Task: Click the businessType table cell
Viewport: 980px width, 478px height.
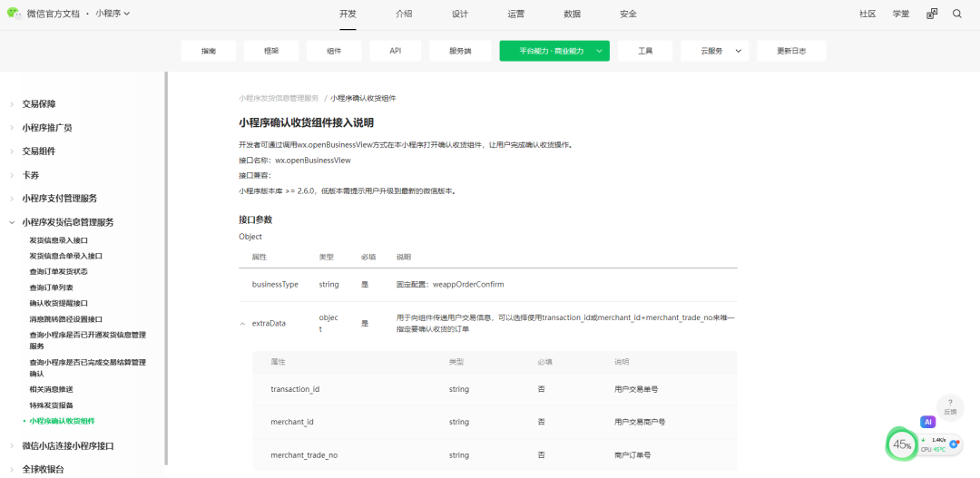Action: [275, 284]
